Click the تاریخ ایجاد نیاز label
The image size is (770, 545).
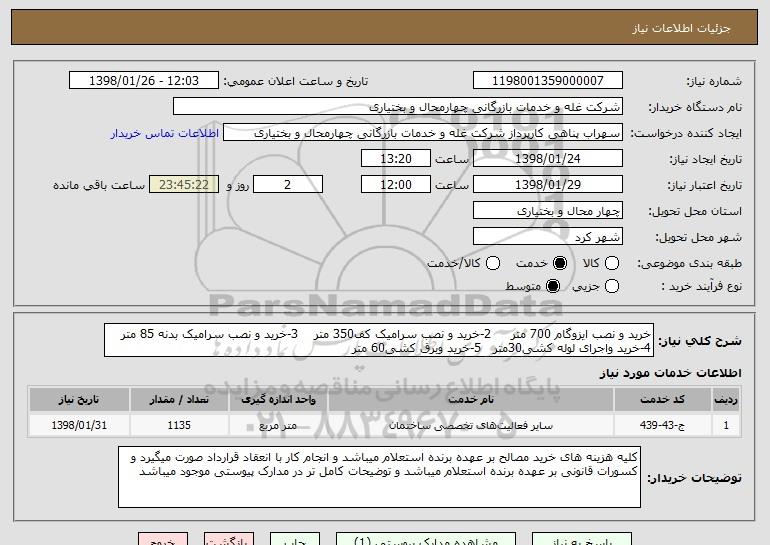pos(706,160)
